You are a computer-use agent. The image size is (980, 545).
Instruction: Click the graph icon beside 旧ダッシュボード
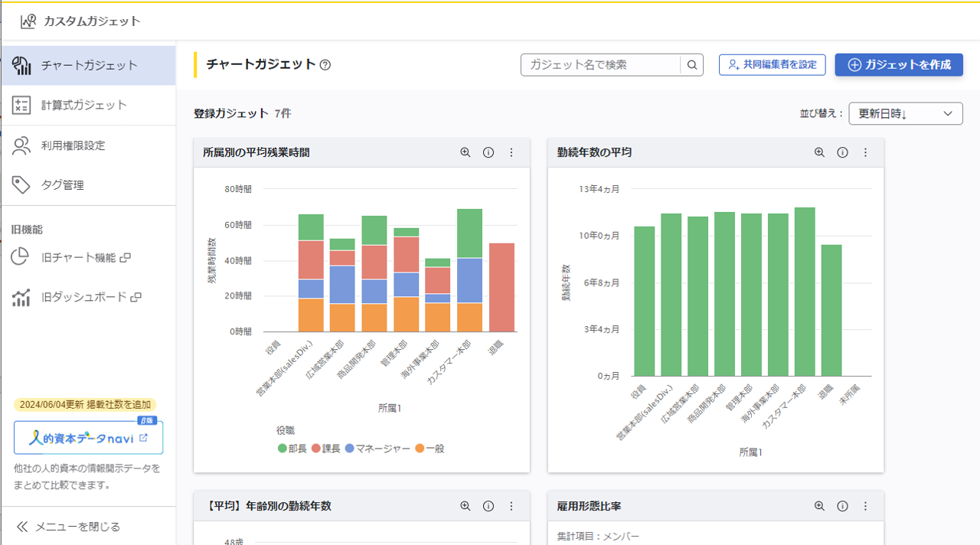tap(21, 297)
